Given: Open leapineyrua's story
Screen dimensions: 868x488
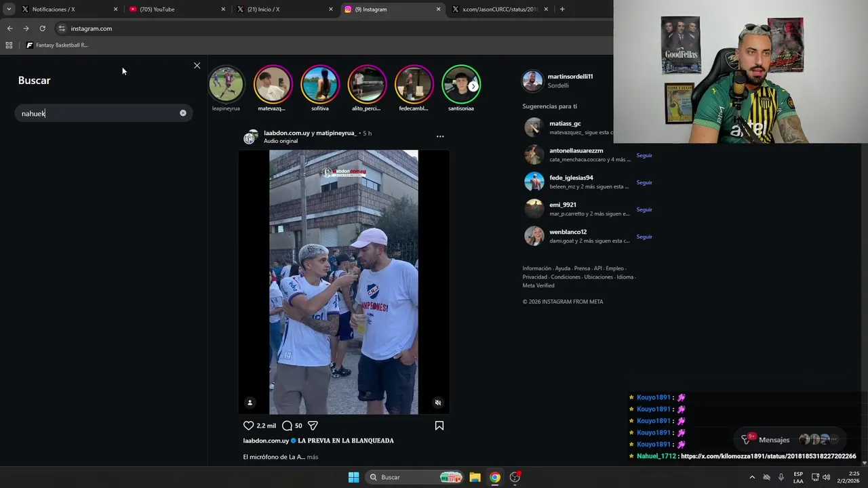Looking at the screenshot, I should [226, 84].
